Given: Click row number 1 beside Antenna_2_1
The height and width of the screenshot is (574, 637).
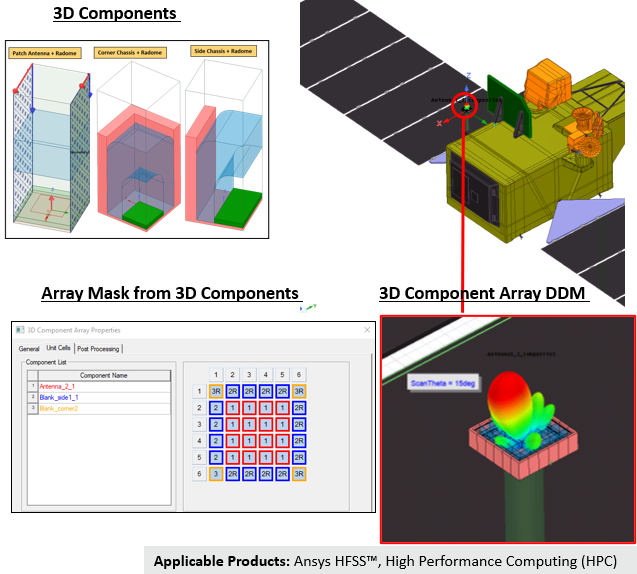Looking at the screenshot, I should coord(33,386).
